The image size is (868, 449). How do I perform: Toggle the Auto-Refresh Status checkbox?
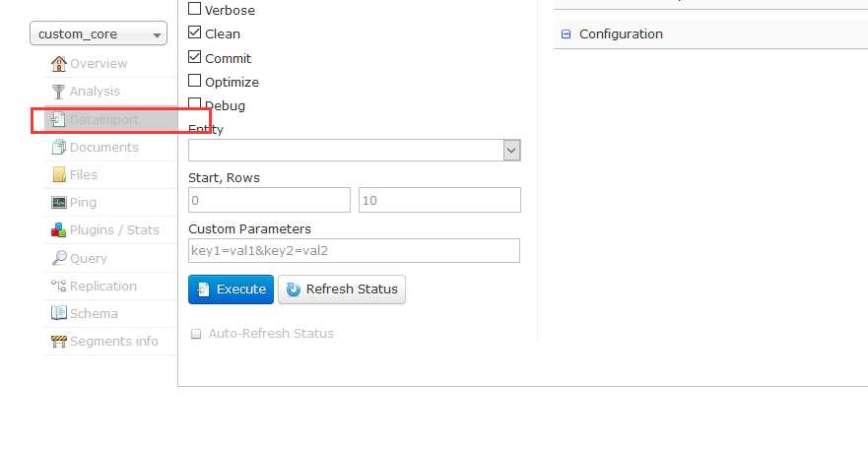196,334
